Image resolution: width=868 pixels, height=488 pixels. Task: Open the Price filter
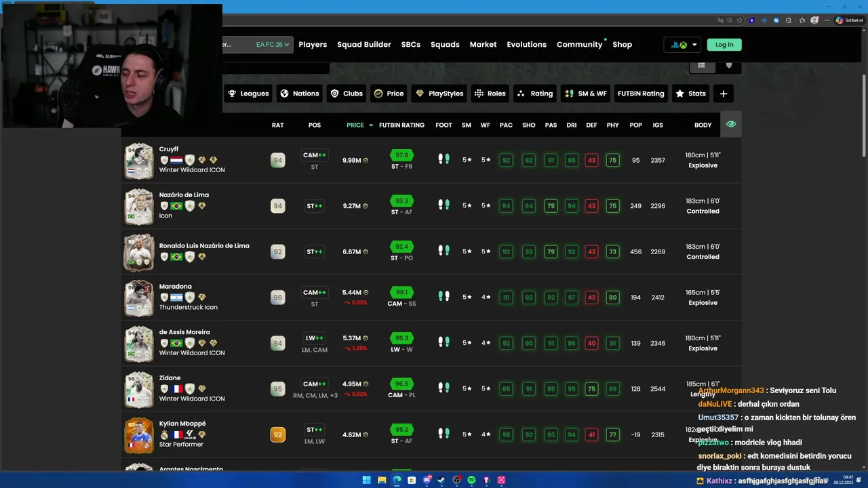[x=389, y=94]
